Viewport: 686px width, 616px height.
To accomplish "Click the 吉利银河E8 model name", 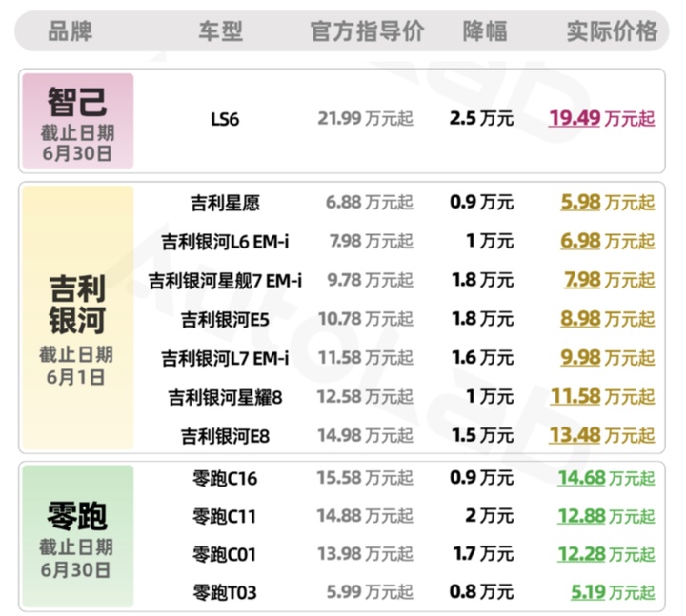I will point(225,436).
